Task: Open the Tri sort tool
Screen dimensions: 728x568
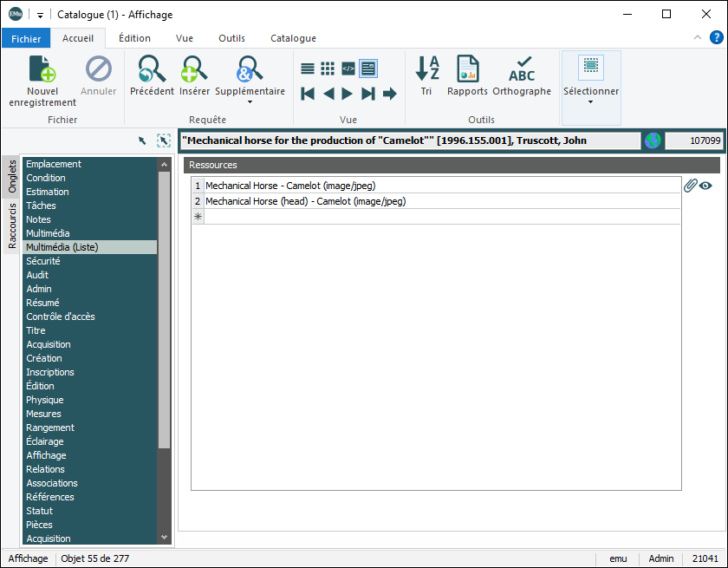Action: tap(426, 69)
